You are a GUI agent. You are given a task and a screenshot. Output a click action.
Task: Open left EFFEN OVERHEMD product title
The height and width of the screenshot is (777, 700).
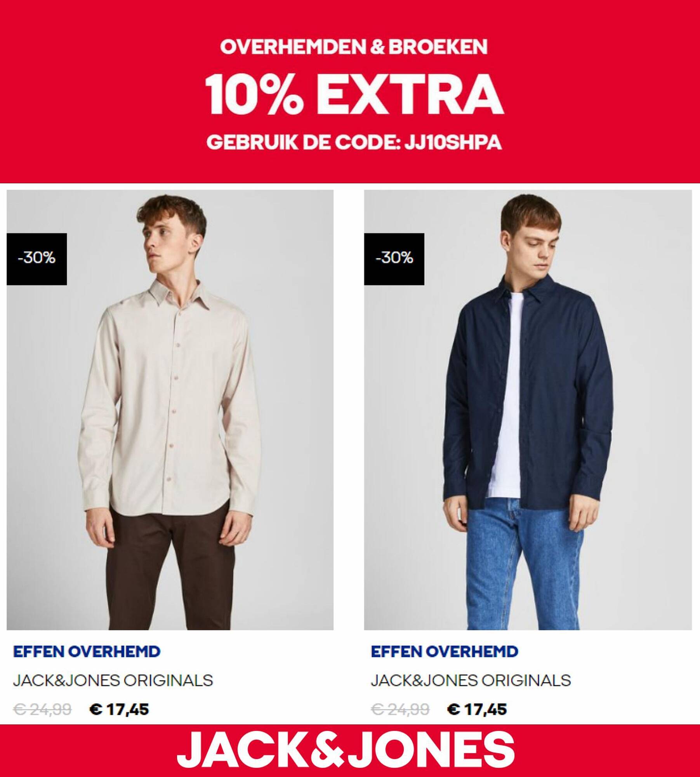point(87,652)
